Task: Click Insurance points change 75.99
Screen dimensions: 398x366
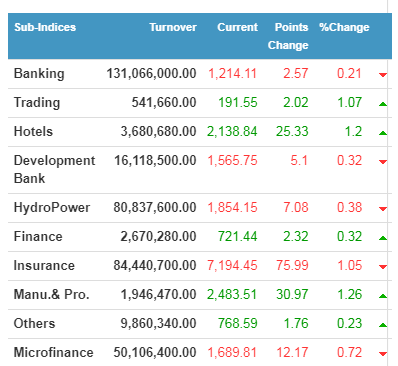Action: pyautogui.click(x=292, y=266)
